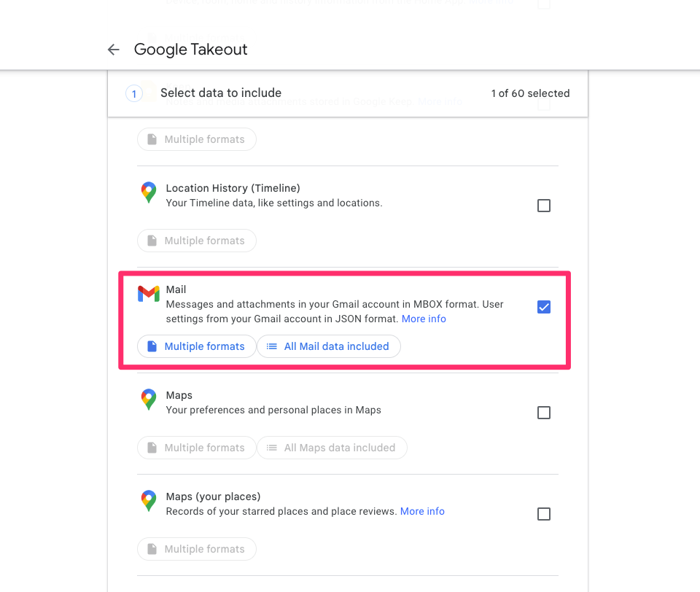Click All Maps data included button
Image resolution: width=700 pixels, height=592 pixels.
332,448
